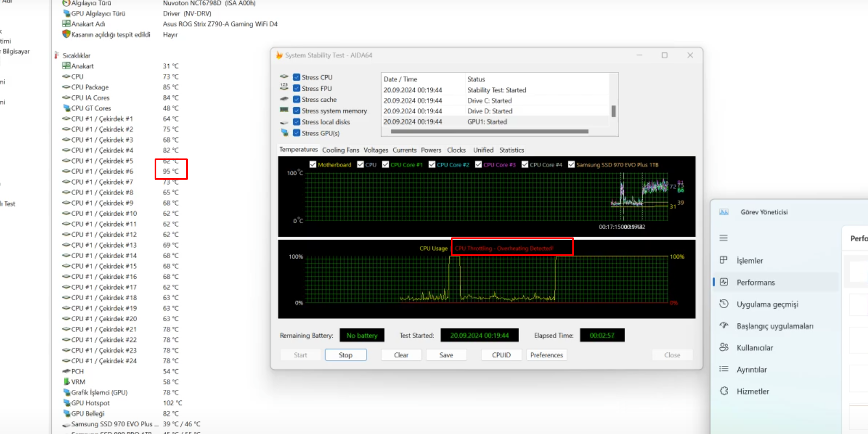Open the Currents tab

click(405, 150)
